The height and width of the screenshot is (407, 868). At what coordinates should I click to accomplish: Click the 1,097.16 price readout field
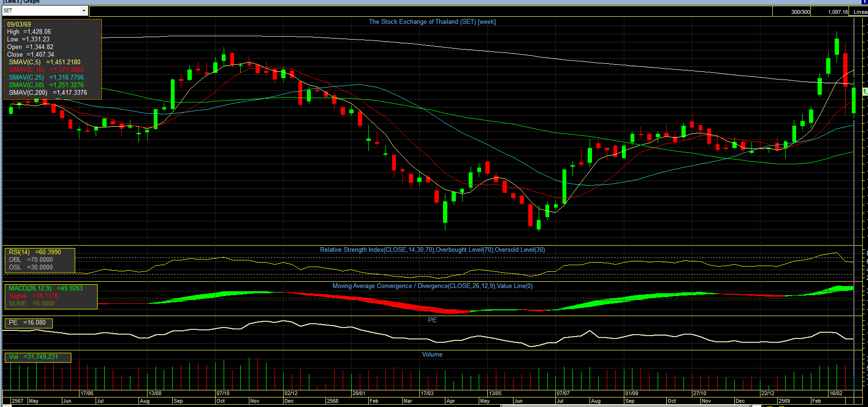[830, 12]
